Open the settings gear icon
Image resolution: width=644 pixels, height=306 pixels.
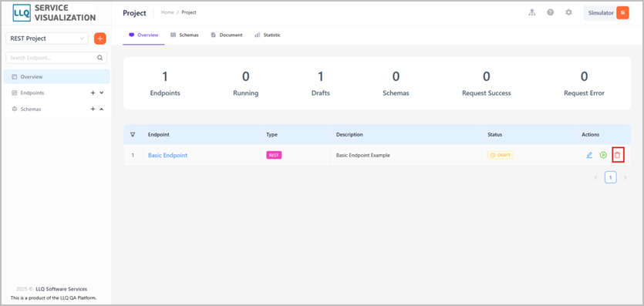pyautogui.click(x=568, y=12)
